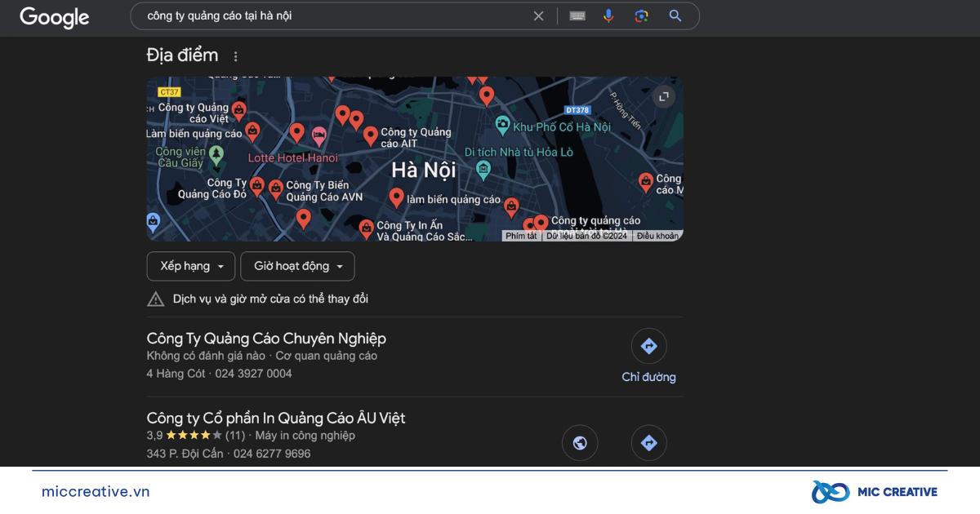
Task: Click the Điều khoản link on map
Action: point(657,236)
